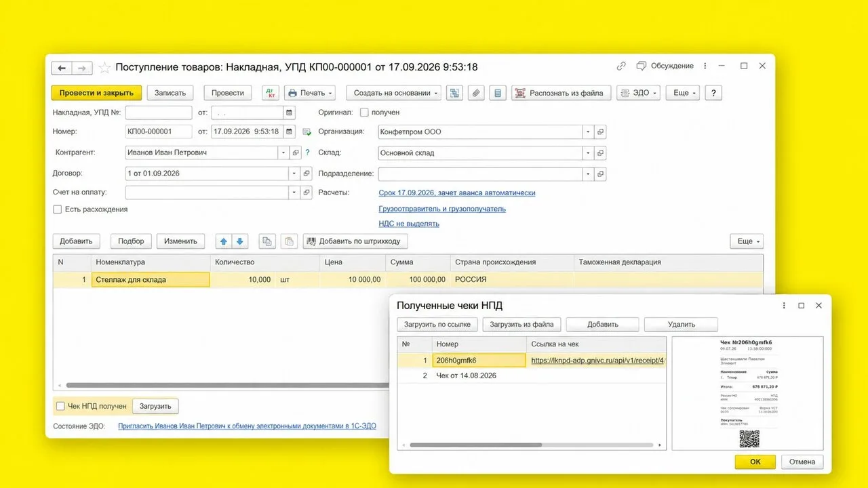Move the row down with the blue arrow
The image size is (868, 488).
tap(241, 241)
